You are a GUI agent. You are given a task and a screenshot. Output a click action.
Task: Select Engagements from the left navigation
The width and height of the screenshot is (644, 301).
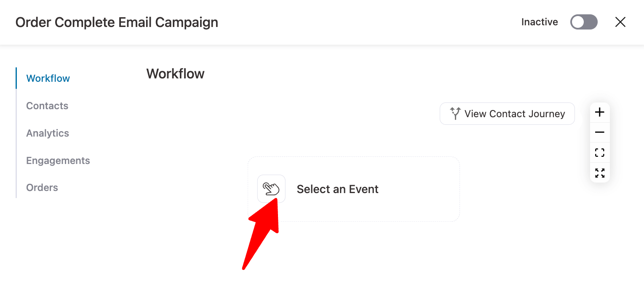pos(58,160)
